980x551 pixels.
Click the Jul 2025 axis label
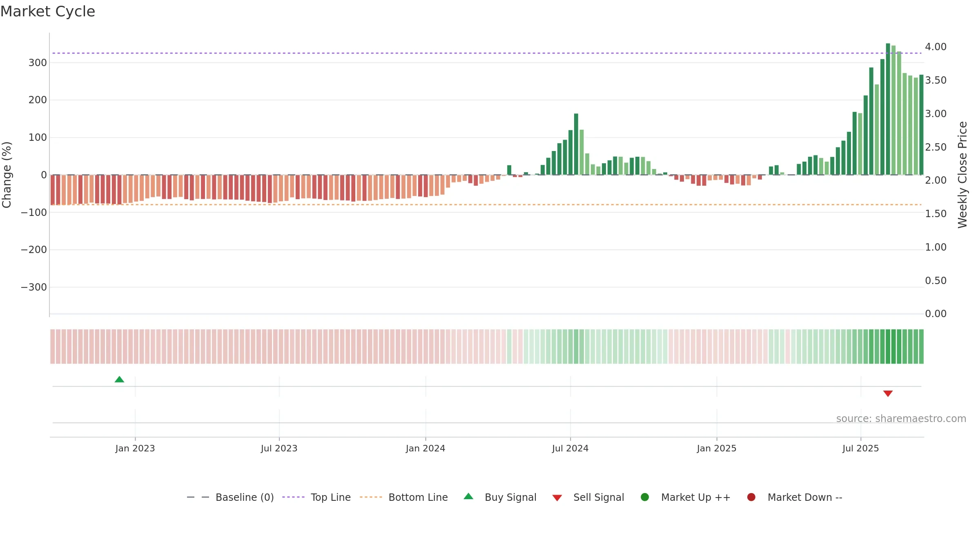[861, 448]
